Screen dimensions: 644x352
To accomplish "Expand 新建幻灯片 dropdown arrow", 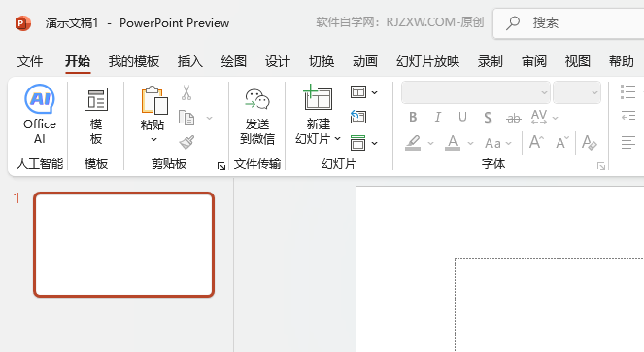I will (x=337, y=139).
